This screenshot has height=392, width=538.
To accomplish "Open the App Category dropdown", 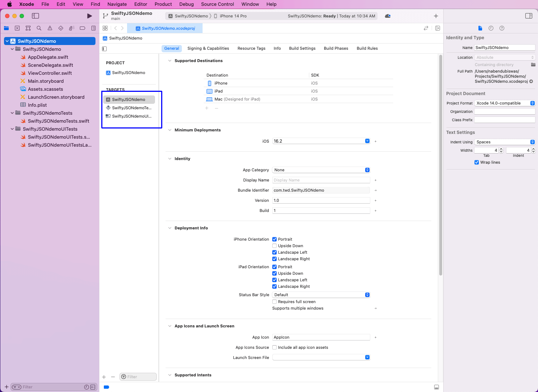I will pyautogui.click(x=321, y=170).
